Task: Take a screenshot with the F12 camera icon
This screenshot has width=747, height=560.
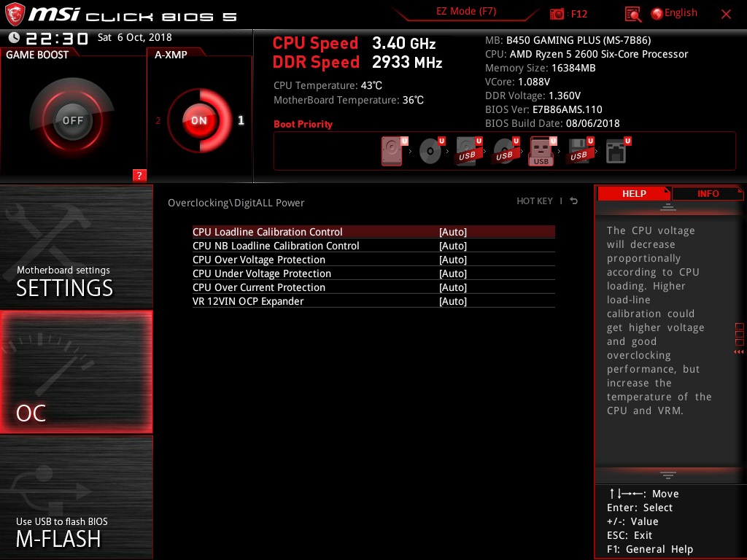Action: pos(557,14)
